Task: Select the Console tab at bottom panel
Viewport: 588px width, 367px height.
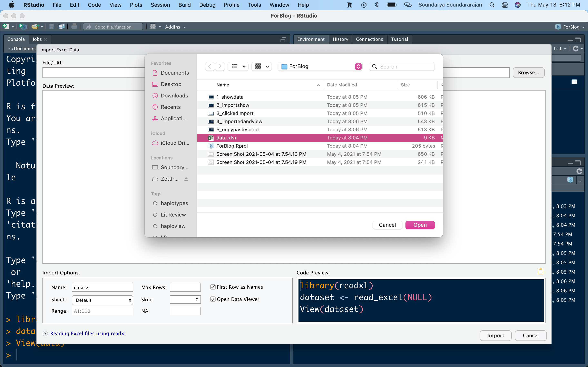Action: click(16, 39)
